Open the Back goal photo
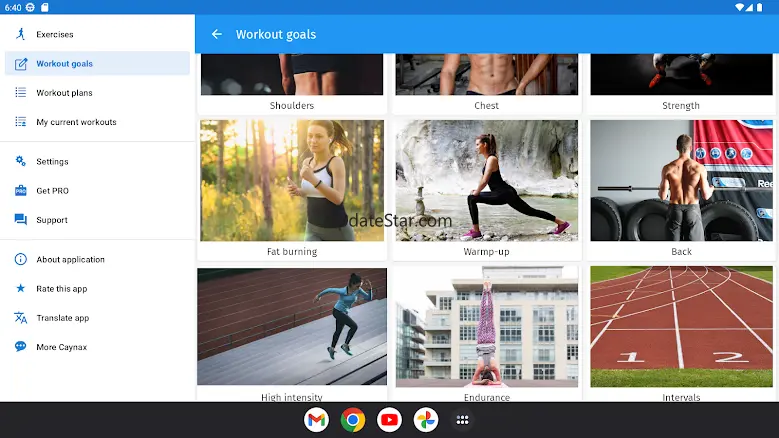Viewport: 779px width, 438px height. (682, 180)
